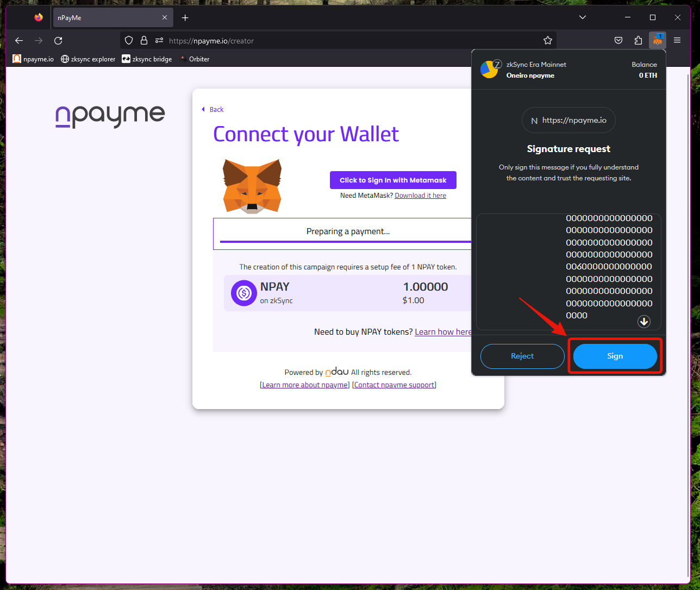The width and height of the screenshot is (700, 590).
Task: Open the site permissions icon in address bar
Action: tap(159, 40)
